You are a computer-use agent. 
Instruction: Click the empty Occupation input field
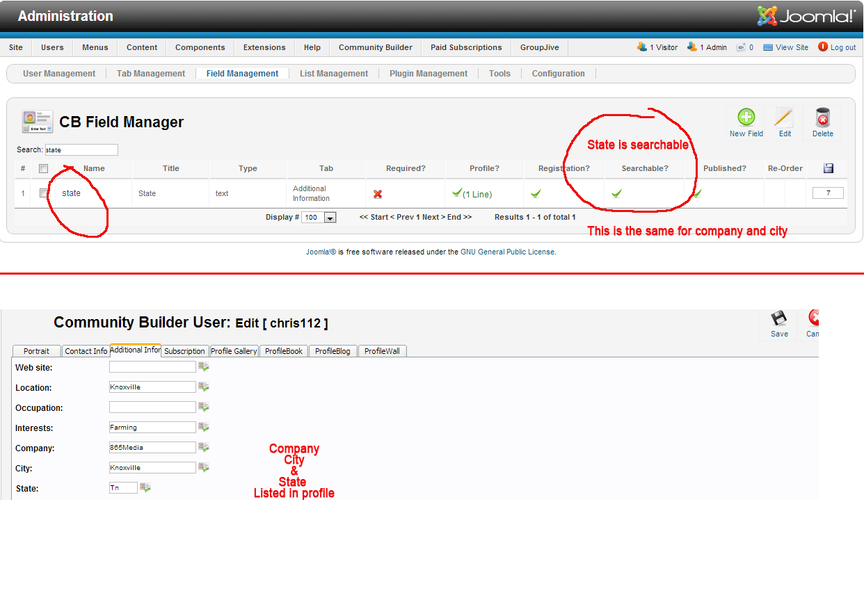(152, 407)
